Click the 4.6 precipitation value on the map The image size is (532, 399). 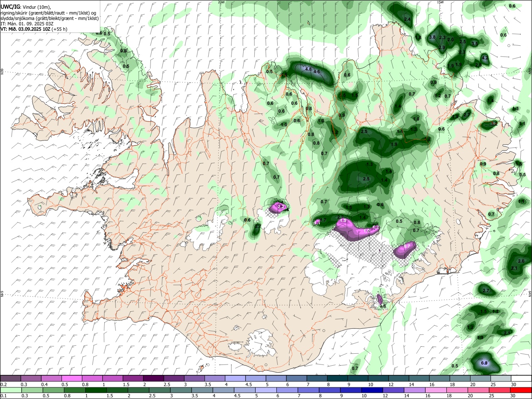(317, 71)
